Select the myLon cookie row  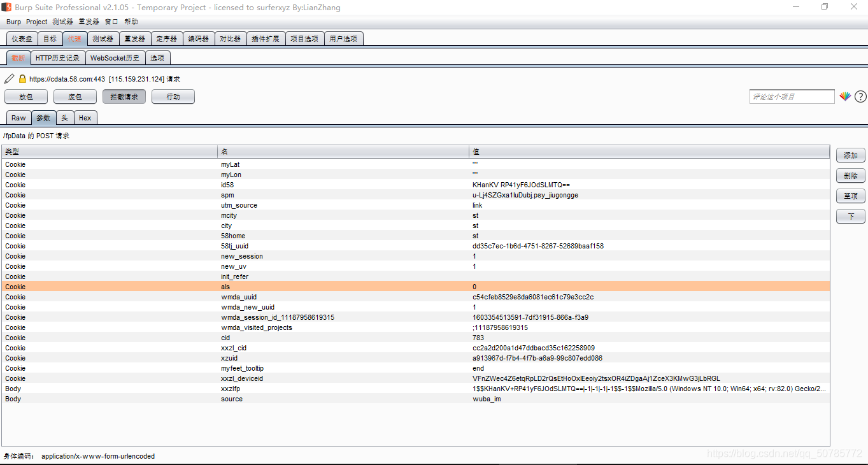416,175
